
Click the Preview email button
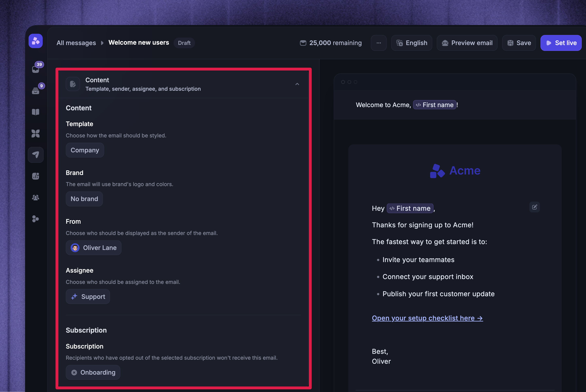tap(467, 43)
